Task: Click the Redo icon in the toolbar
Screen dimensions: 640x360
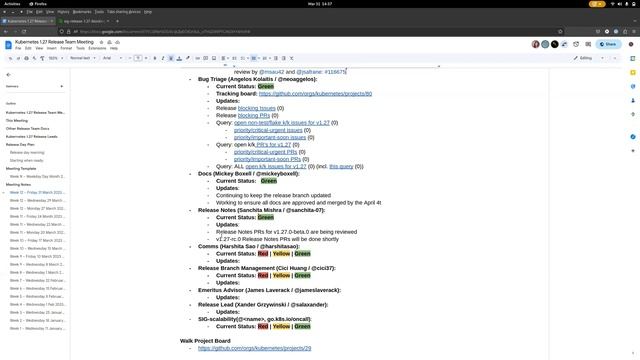Action: (18, 58)
